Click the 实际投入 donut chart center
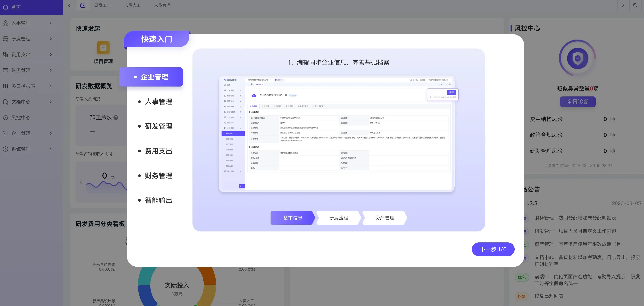Viewport: 644px width, 306px height. 177,289
